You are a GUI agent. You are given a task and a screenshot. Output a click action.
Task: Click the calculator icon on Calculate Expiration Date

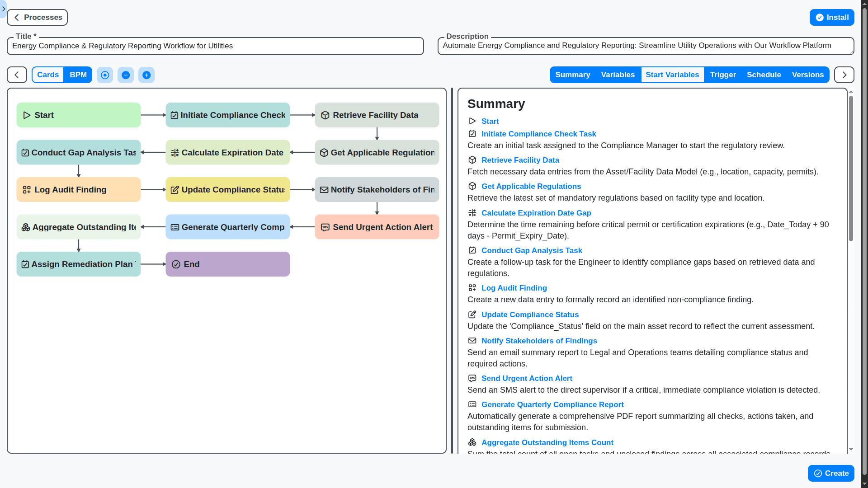point(175,152)
